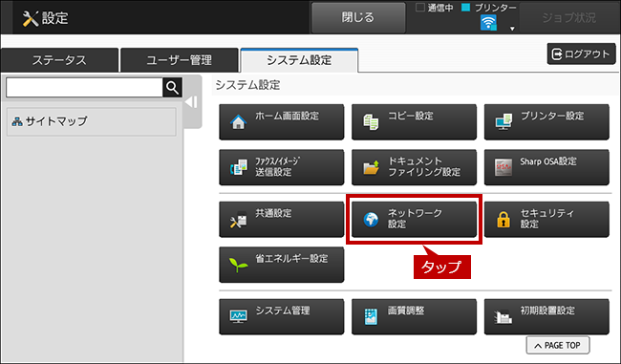
Task: Open コピー設定 copy settings
Action: [414, 122]
